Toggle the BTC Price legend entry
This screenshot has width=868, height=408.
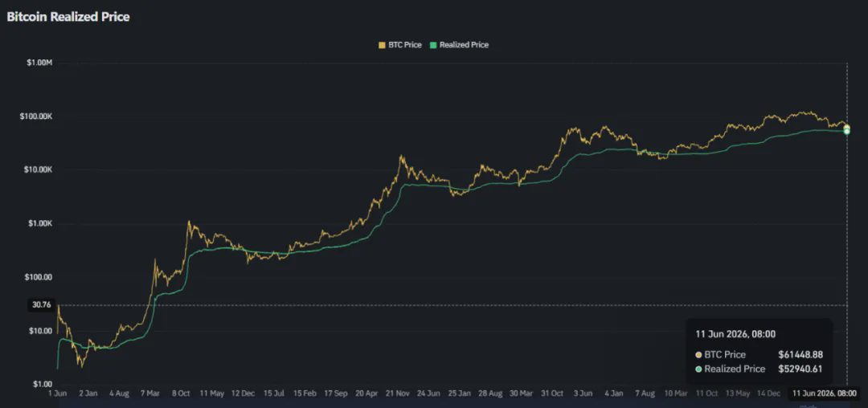399,45
